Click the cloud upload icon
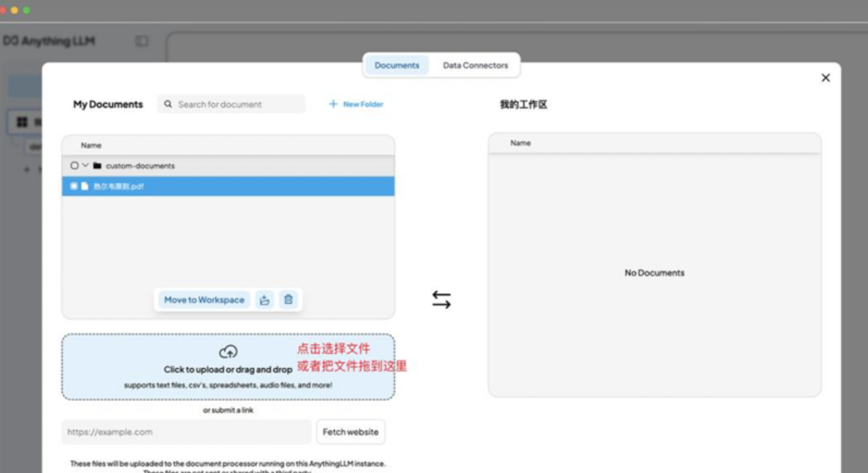Viewport: 868px width, 473px height. pyautogui.click(x=228, y=352)
